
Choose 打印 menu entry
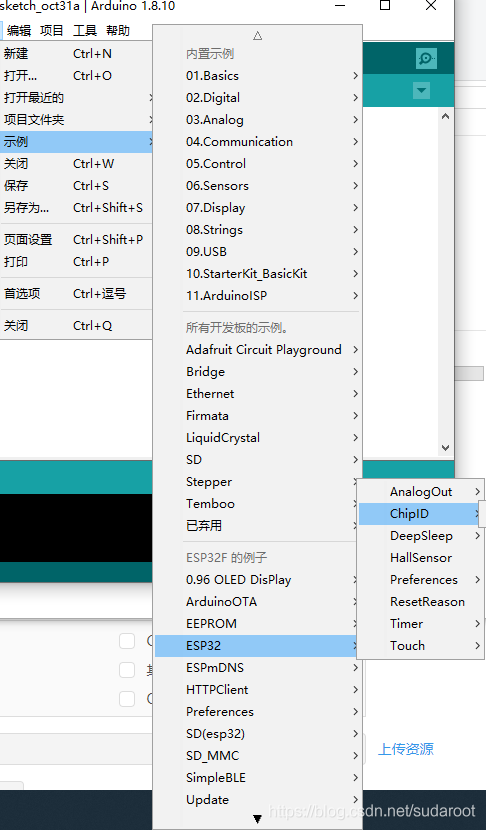76,261
